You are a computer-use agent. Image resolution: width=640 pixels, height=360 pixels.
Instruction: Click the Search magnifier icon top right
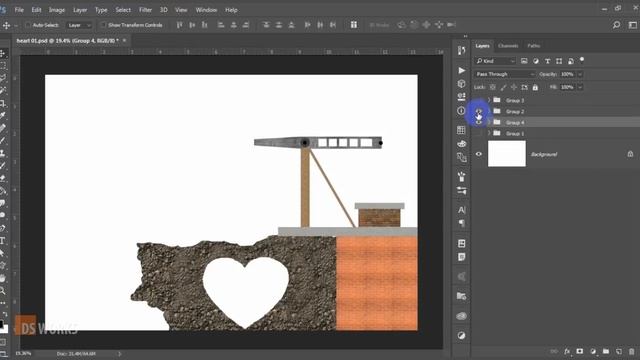tap(616, 25)
